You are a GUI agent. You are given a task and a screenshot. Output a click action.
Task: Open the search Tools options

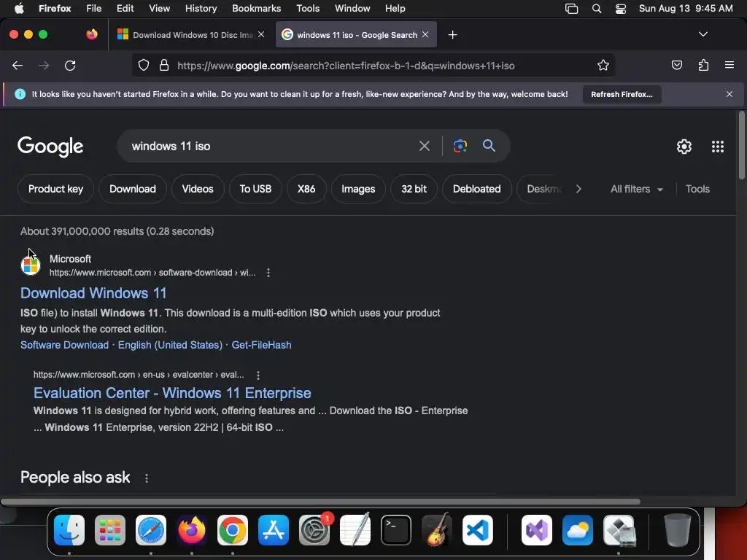(x=697, y=189)
